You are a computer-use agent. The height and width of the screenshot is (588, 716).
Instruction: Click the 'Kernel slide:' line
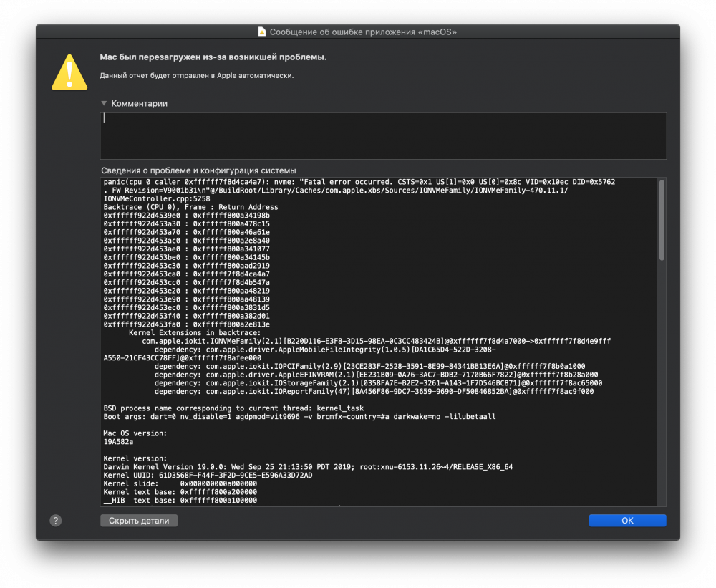[x=180, y=483]
